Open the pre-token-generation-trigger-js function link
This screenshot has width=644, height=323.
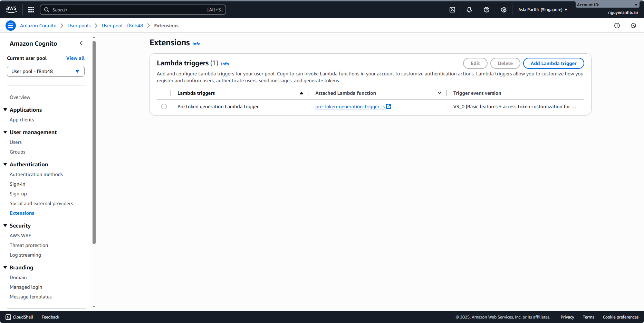[350, 107]
